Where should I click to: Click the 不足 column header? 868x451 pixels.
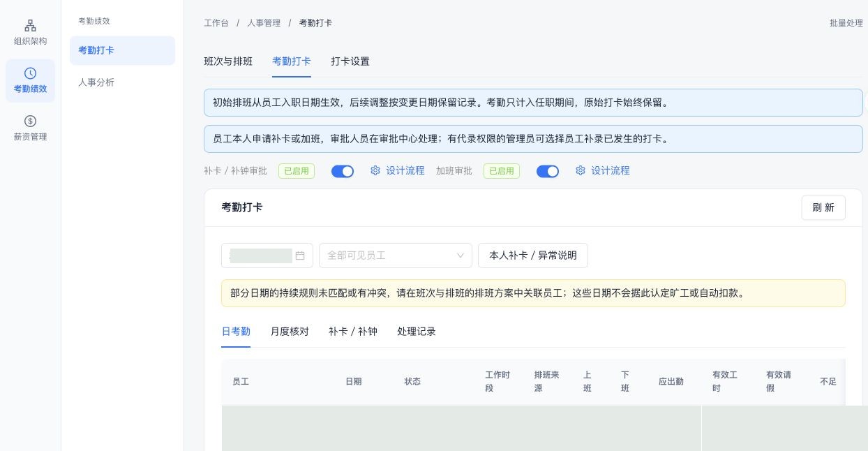point(828,382)
